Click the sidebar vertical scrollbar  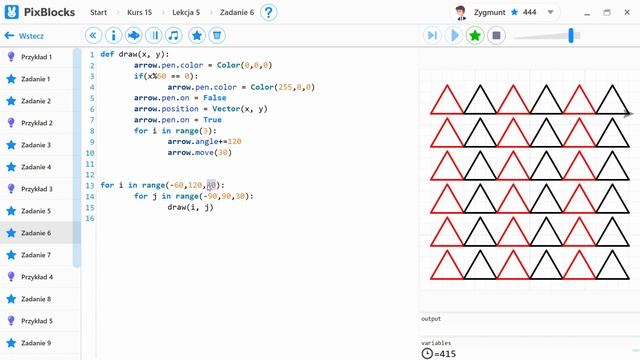click(77, 157)
